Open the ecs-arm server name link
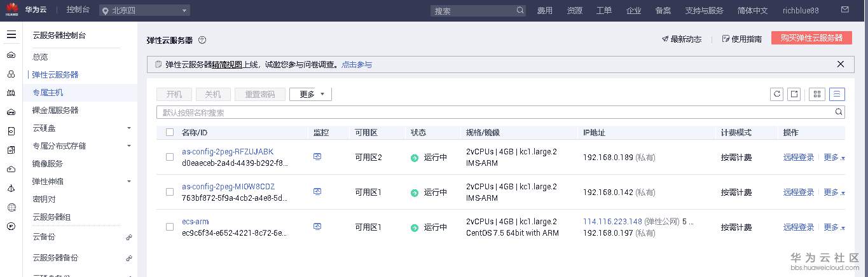The width and height of the screenshot is (868, 277). pyautogui.click(x=195, y=222)
